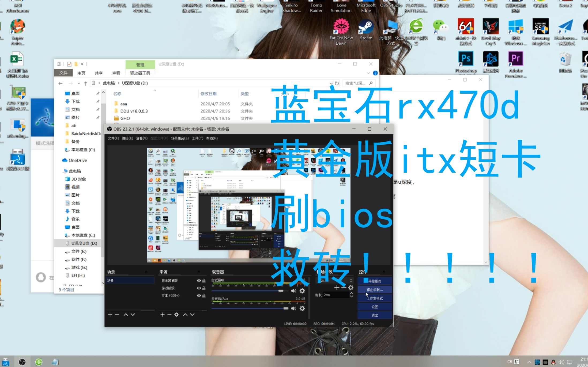This screenshot has height=367, width=588.
Task: Add a new source in Sources panel
Action: [x=162, y=315]
